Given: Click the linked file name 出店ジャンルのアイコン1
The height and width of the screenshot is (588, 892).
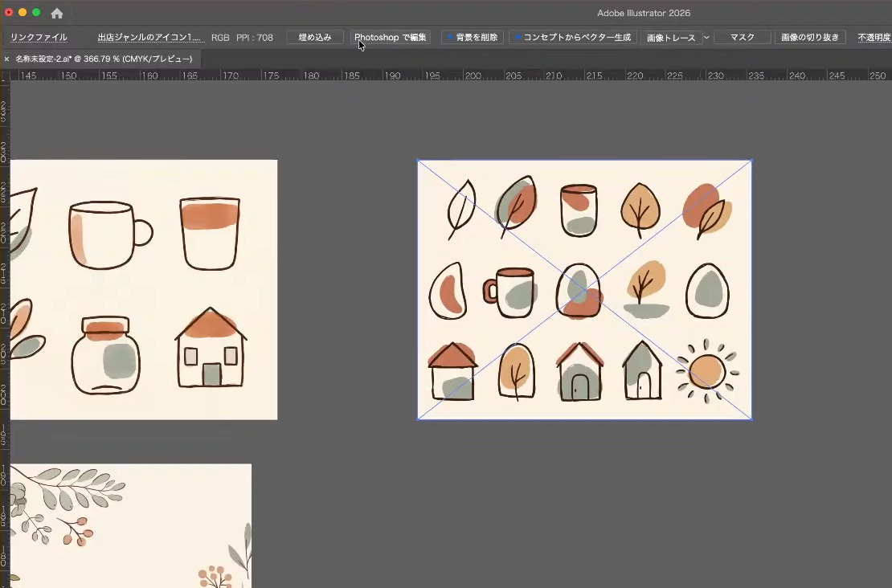Looking at the screenshot, I should (x=149, y=38).
